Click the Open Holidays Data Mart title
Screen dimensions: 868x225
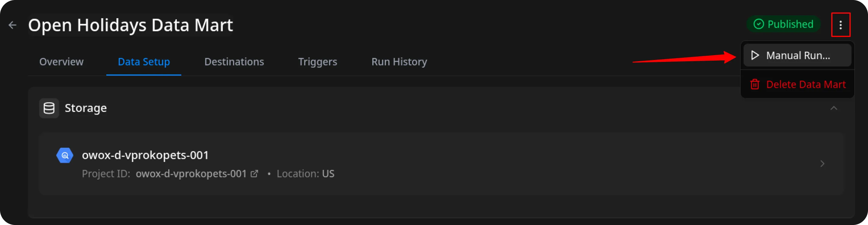[x=130, y=25]
